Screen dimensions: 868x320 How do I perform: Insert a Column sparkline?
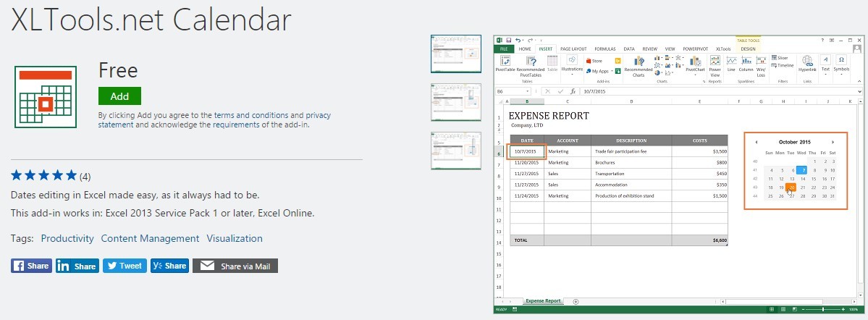746,63
